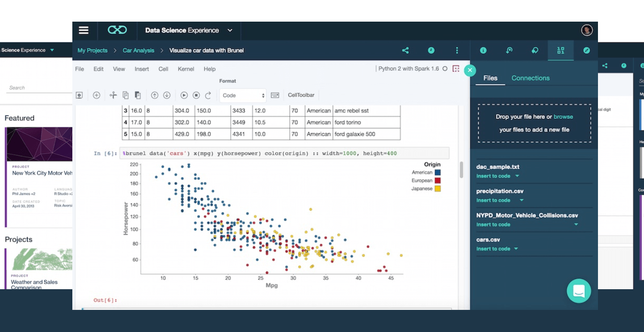644x332 pixels.
Task: Open the cell type Code dropdown
Action: 243,95
